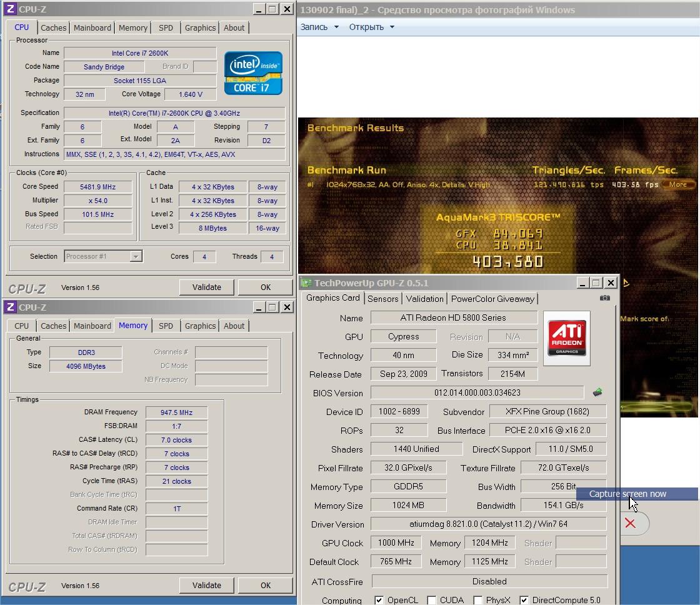Open Graphics tab in lower CPU-Z window
The height and width of the screenshot is (605, 700).
200,326
